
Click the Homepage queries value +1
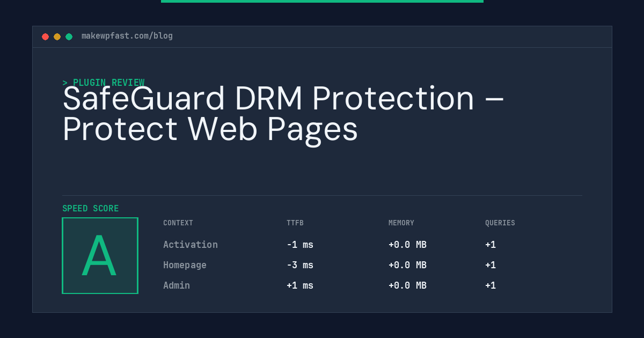click(491, 265)
